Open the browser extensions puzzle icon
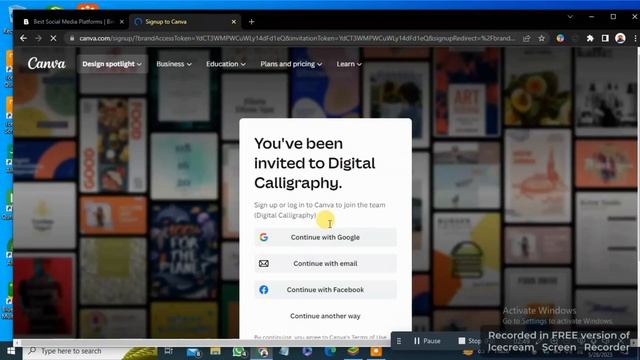This screenshot has width=640, height=360. click(x=590, y=38)
